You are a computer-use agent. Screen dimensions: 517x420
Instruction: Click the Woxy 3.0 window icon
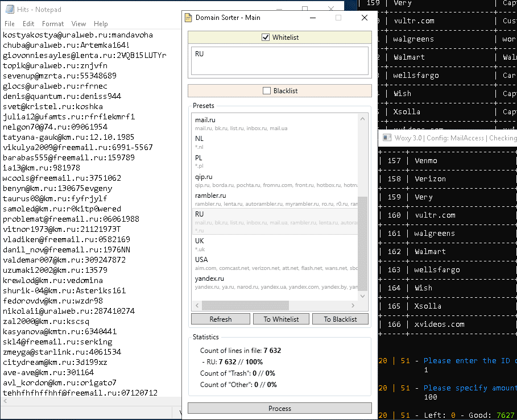tap(387, 138)
